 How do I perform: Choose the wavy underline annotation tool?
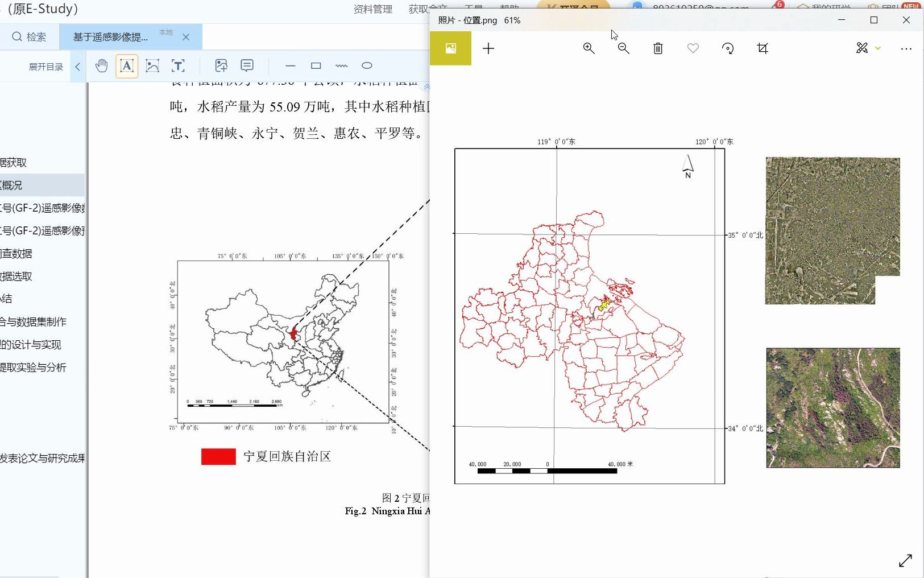pyautogui.click(x=342, y=66)
